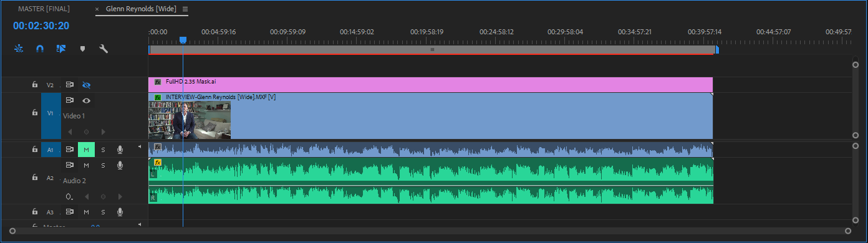This screenshot has width=868, height=243.
Task: Go to next keyframe on Audio 2
Action: 120,196
